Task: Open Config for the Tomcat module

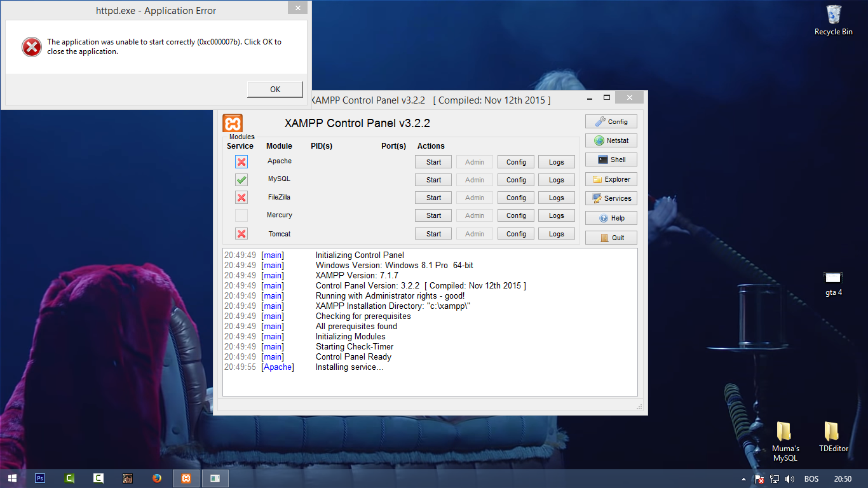Action: coord(516,234)
